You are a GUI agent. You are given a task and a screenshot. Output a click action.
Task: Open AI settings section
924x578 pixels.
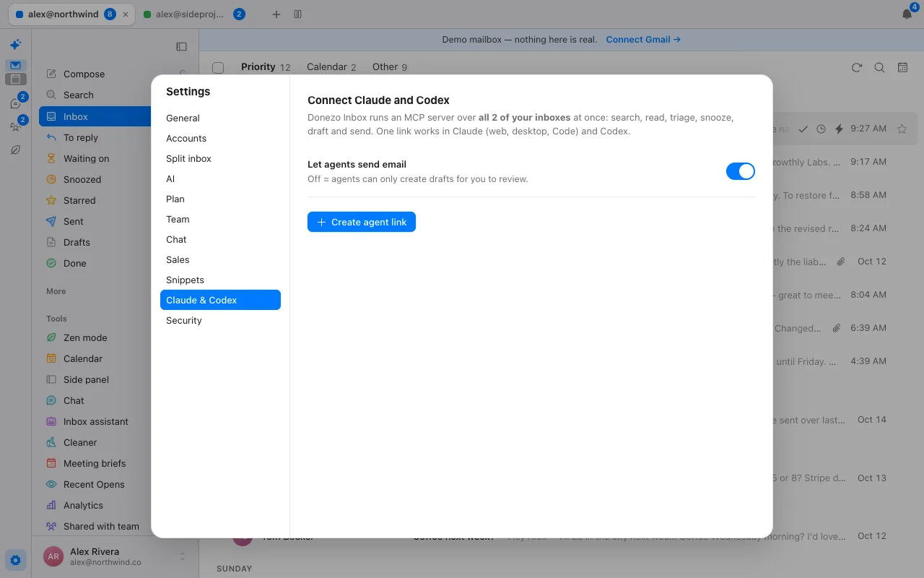[x=220, y=178]
